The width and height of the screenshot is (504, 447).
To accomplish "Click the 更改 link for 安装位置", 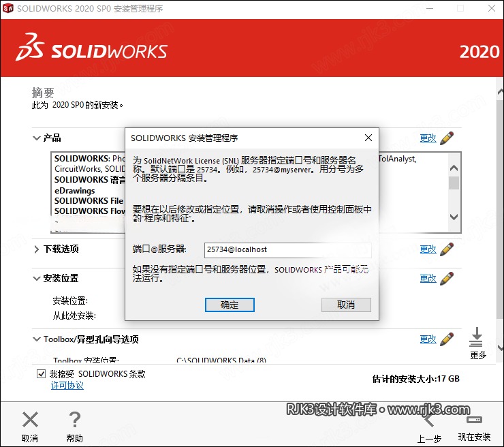I will (x=428, y=279).
